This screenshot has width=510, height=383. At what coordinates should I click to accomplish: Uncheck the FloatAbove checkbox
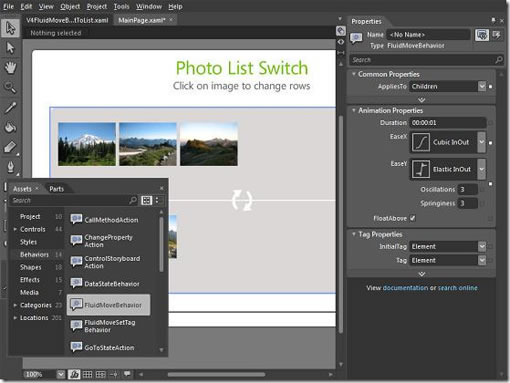(x=413, y=218)
